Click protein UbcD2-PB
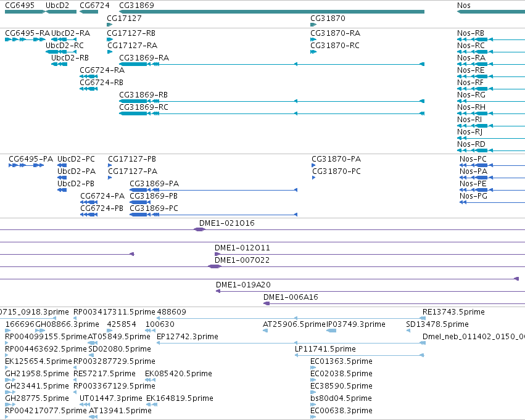The height and width of the screenshot is (420, 525). coord(76,184)
